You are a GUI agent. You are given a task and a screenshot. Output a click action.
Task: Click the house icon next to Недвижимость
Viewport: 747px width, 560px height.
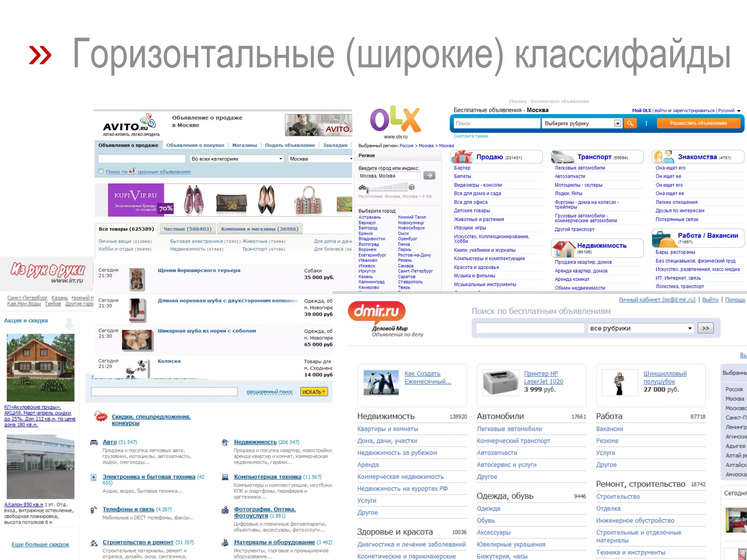coord(564,248)
